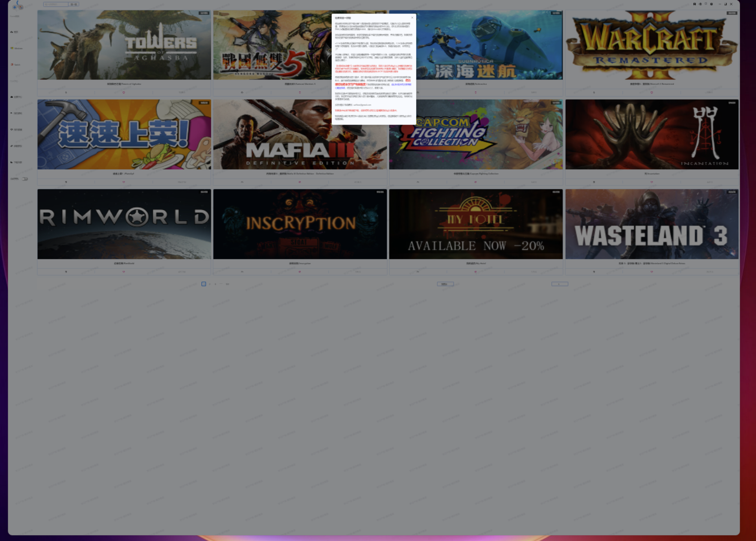This screenshot has height=541, width=756.
Task: Open the Inscryption game cover
Action: pyautogui.click(x=300, y=224)
